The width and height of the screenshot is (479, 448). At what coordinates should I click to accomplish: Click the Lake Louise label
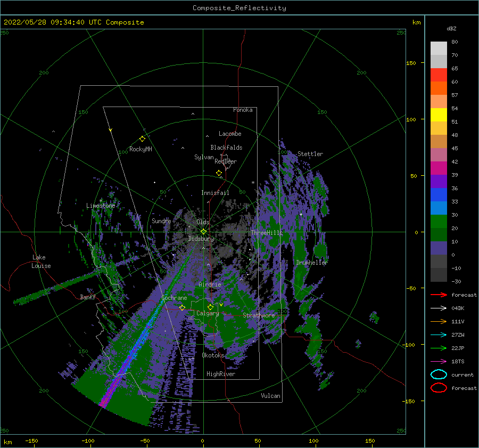tap(41, 262)
